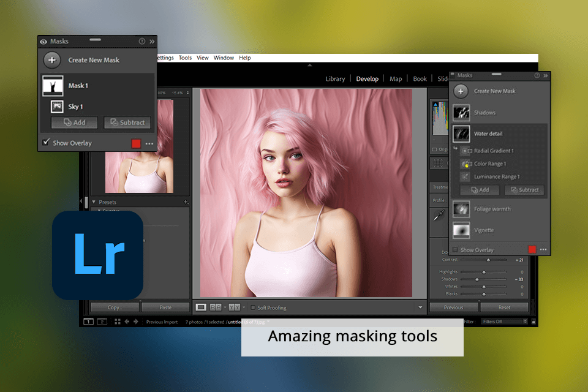This screenshot has width=588, height=392.
Task: Enable the Soft Proofing checkbox
Action: pos(253,307)
